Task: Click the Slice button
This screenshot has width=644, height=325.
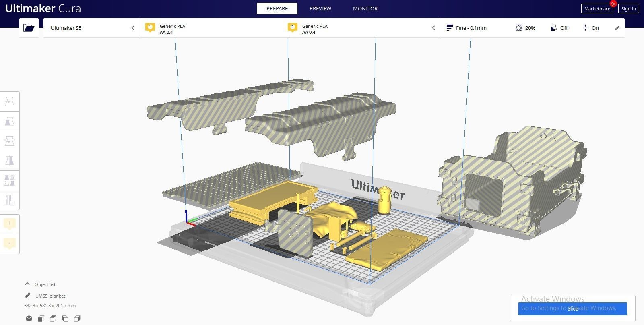Action: [x=573, y=308]
